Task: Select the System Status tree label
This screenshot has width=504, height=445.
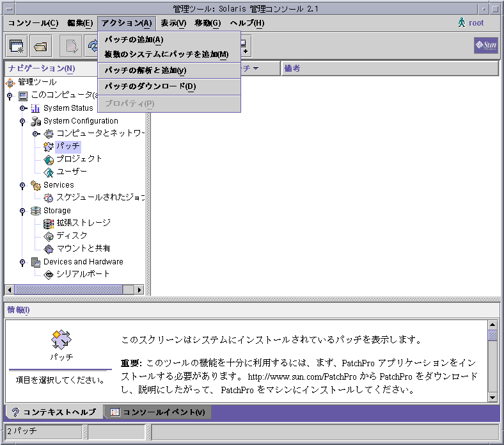Action: (x=68, y=108)
